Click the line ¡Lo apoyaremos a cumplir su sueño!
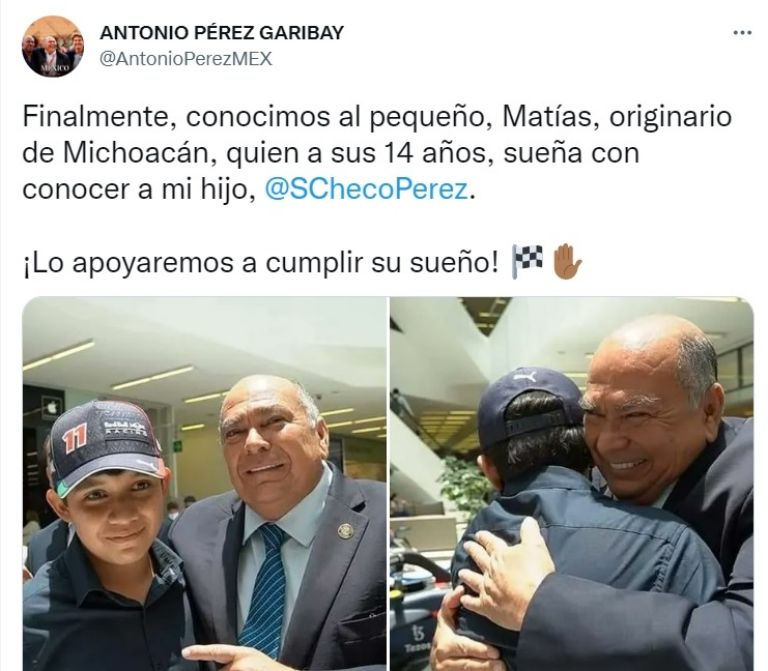The height and width of the screenshot is (671, 768). [x=260, y=263]
